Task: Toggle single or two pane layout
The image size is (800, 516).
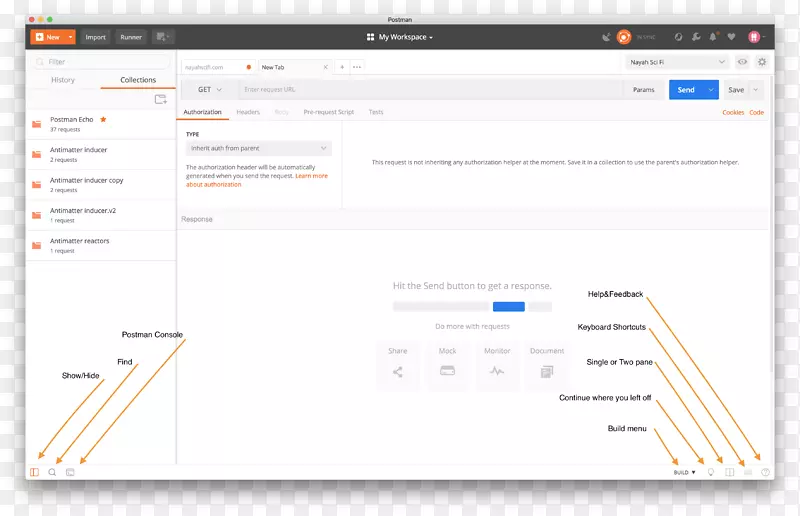Action: tap(730, 472)
